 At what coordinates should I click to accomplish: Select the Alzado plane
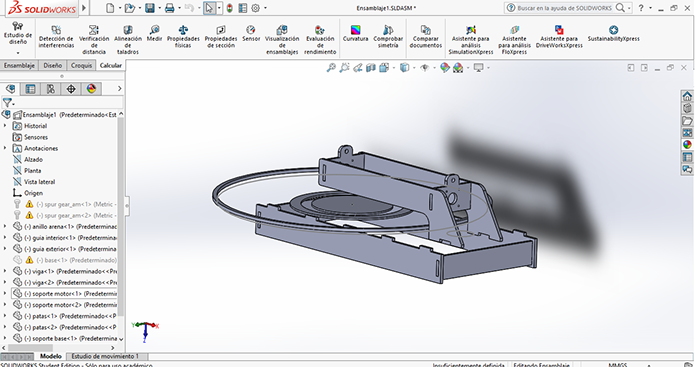tap(33, 160)
